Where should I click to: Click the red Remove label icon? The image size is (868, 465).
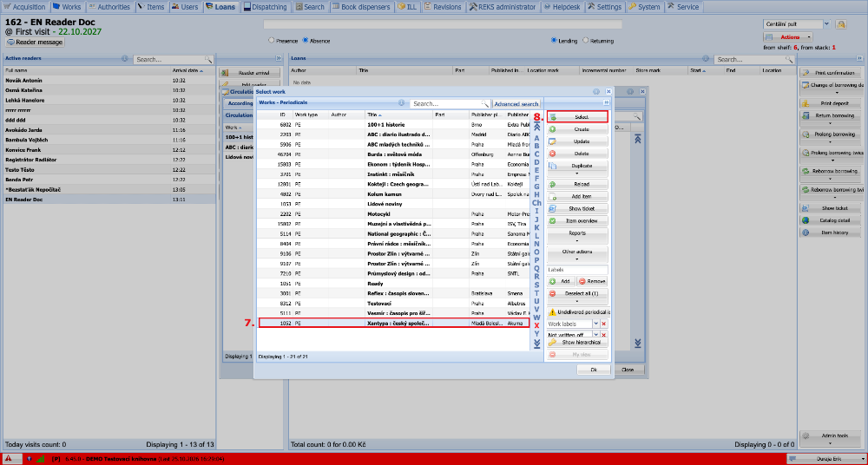[582, 281]
